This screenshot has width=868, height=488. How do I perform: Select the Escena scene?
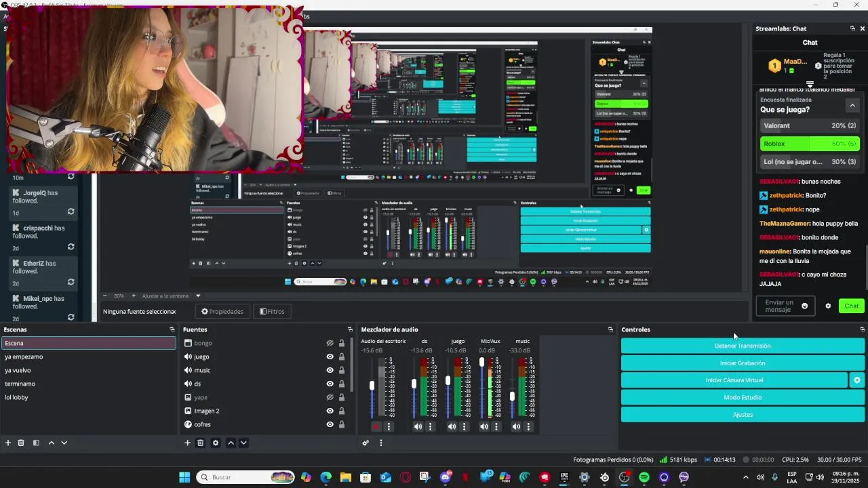tap(88, 343)
